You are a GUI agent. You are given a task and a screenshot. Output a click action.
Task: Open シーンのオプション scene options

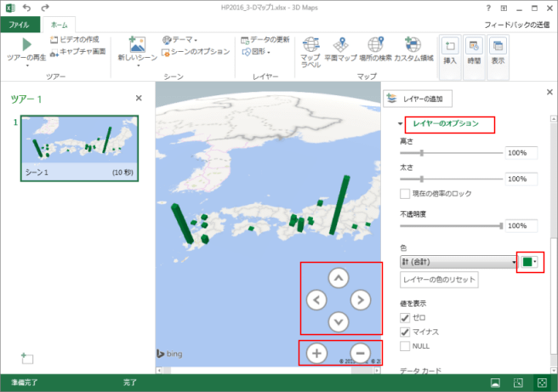coord(196,52)
